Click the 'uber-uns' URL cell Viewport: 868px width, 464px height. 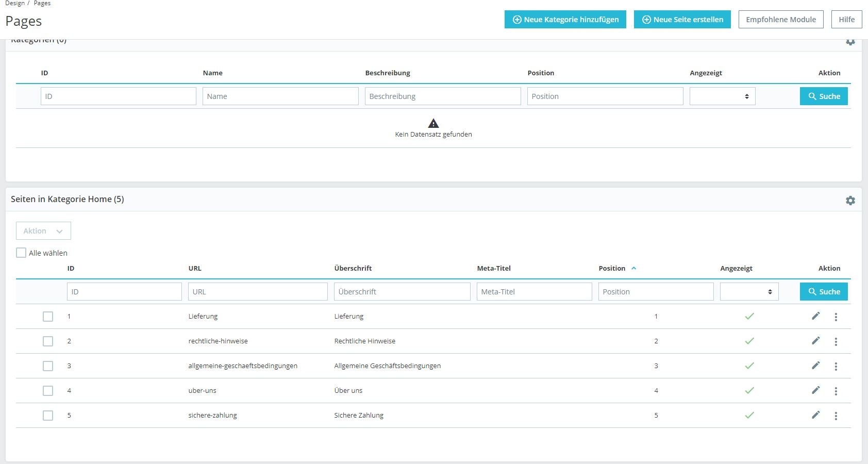[x=203, y=390]
